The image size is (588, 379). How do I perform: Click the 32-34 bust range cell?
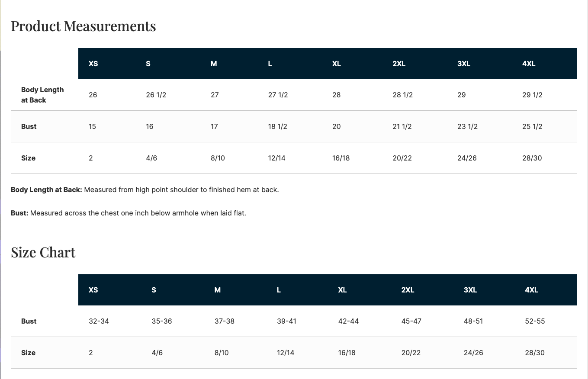(x=99, y=321)
